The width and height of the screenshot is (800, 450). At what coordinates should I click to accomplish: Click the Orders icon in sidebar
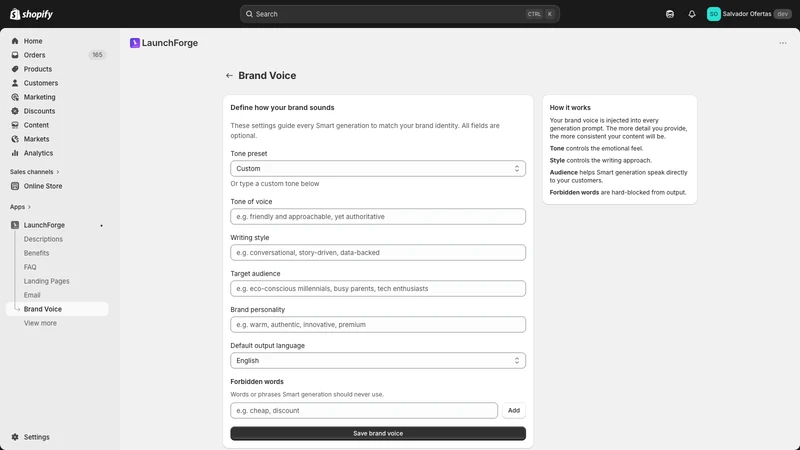(15, 55)
